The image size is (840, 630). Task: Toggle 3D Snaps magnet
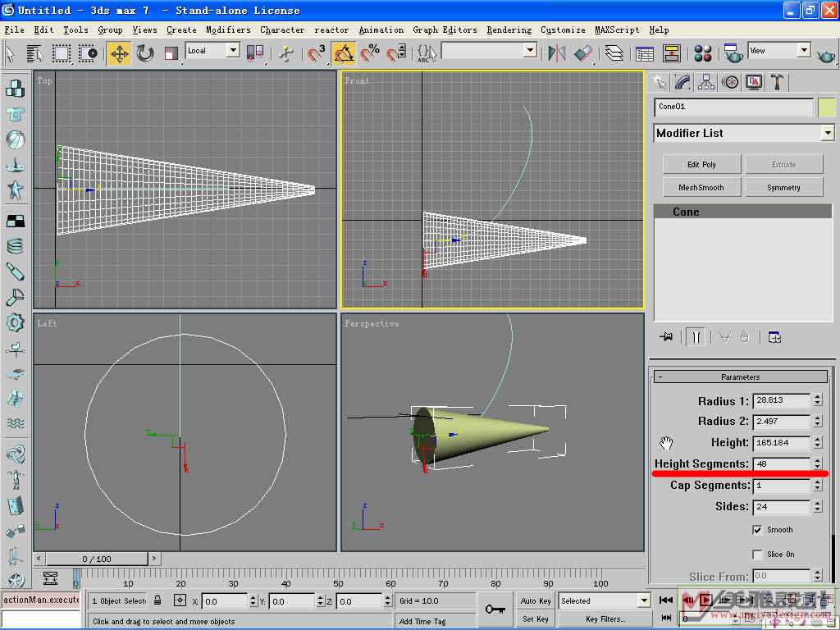(316, 53)
